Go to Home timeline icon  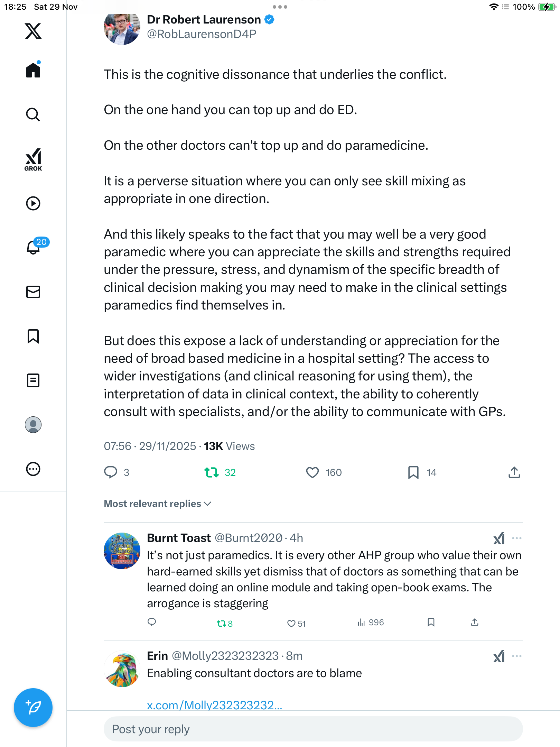tap(33, 70)
